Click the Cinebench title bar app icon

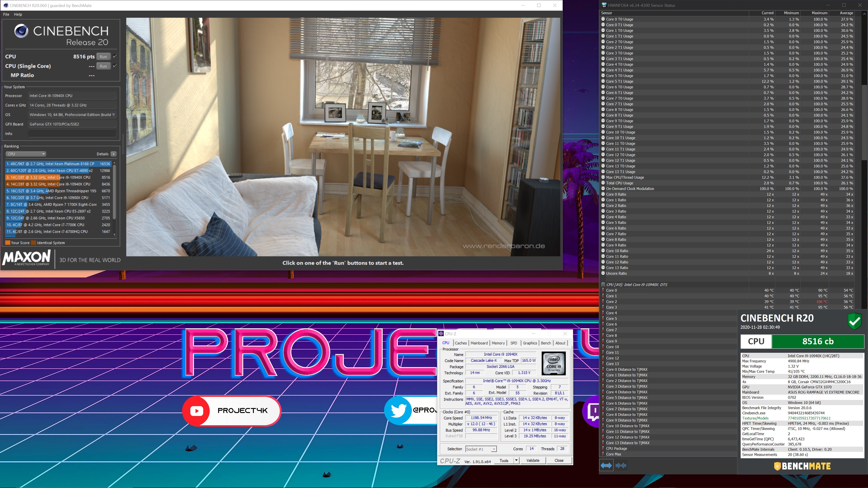tap(5, 5)
